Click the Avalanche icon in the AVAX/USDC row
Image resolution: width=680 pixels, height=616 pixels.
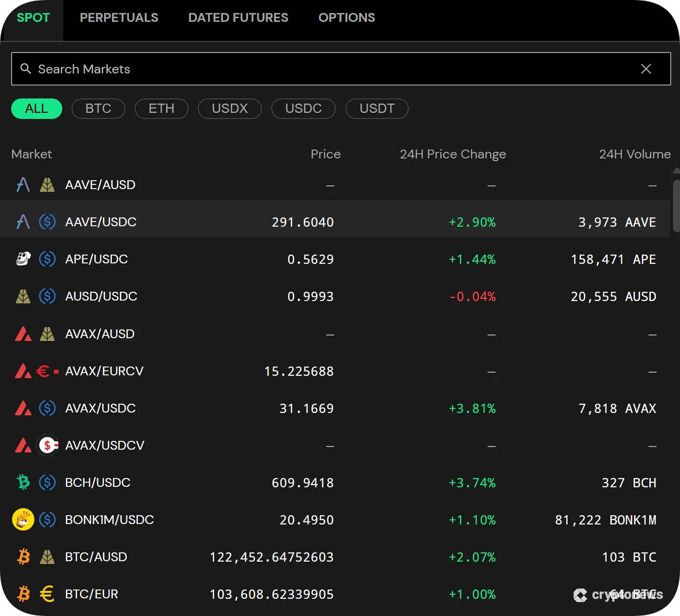click(23, 408)
